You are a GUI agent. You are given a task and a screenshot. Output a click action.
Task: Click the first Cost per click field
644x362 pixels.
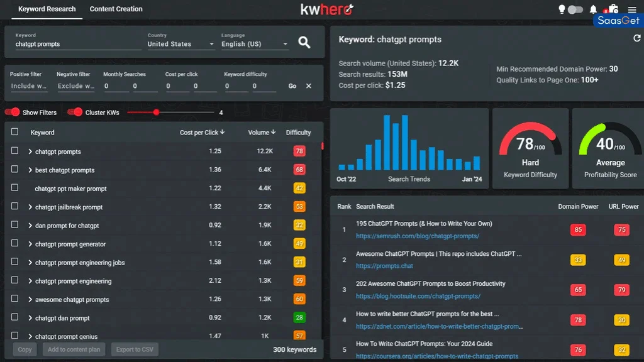pyautogui.click(x=177, y=85)
